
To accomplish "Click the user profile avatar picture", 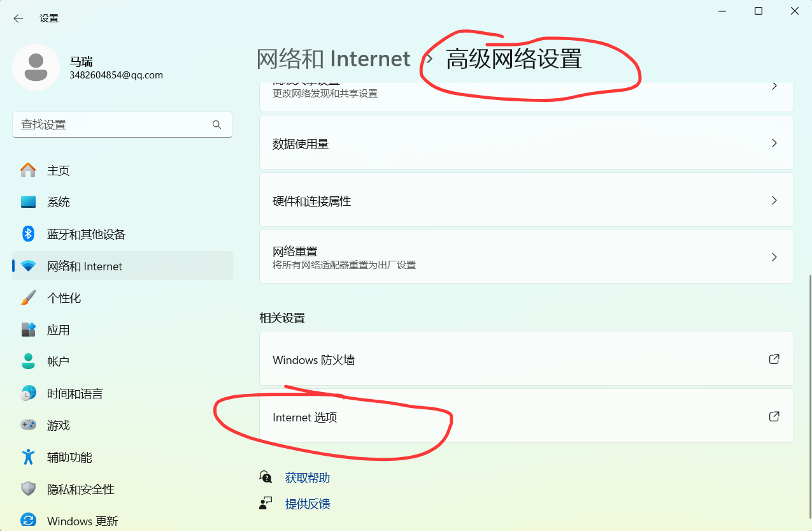I will click(36, 68).
